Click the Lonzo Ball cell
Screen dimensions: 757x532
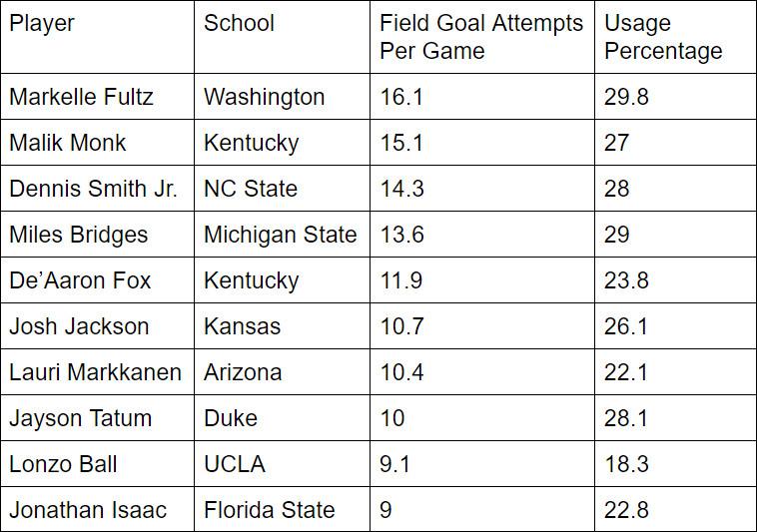pyautogui.click(x=63, y=464)
